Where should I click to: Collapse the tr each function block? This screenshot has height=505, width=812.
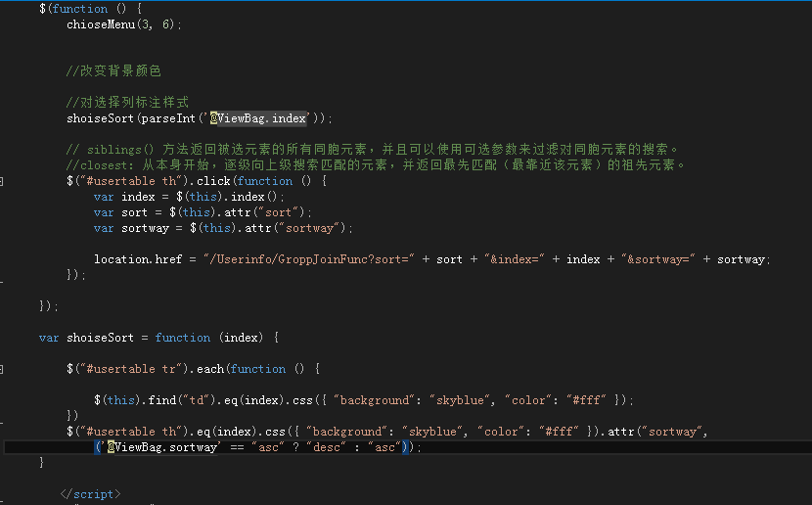coord(3,369)
